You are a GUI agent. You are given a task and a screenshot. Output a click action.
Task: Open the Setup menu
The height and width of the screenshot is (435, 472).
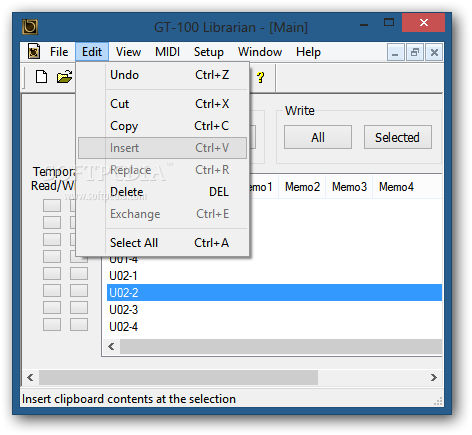click(209, 52)
